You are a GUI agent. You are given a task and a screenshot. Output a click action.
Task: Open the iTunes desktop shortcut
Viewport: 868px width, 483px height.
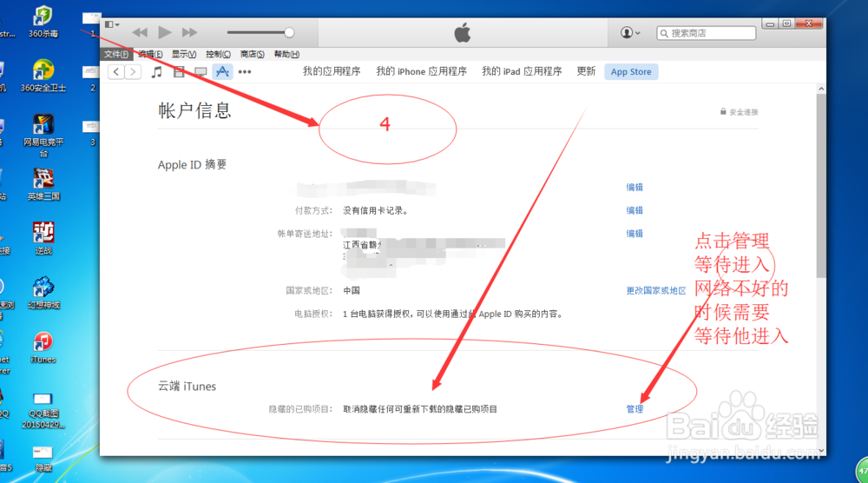pyautogui.click(x=43, y=347)
